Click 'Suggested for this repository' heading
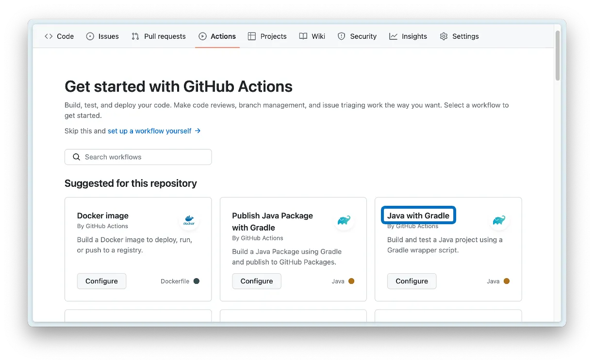This screenshot has width=594, height=364. 131,183
